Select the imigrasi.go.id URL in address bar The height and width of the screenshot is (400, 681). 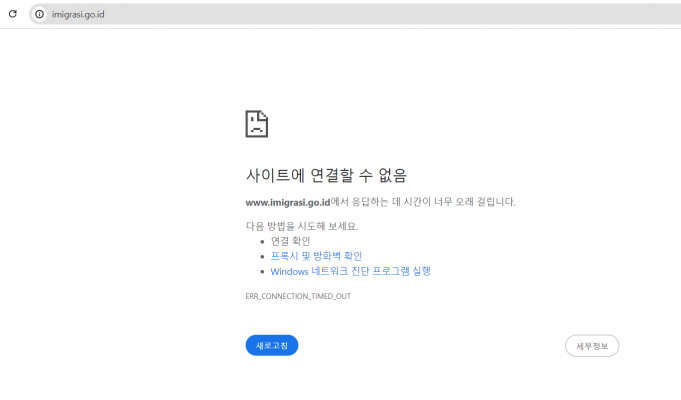(x=78, y=14)
